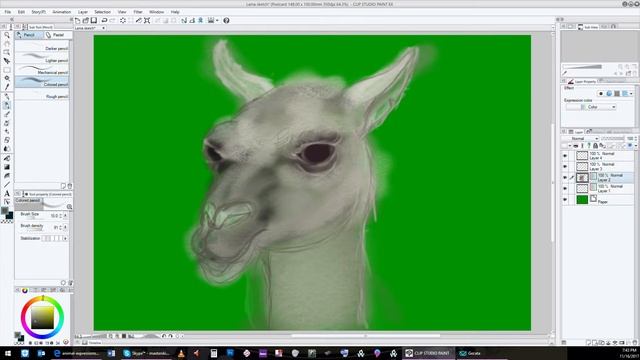Select the Darker pencil sub tool
The height and width of the screenshot is (360, 640).
42,47
